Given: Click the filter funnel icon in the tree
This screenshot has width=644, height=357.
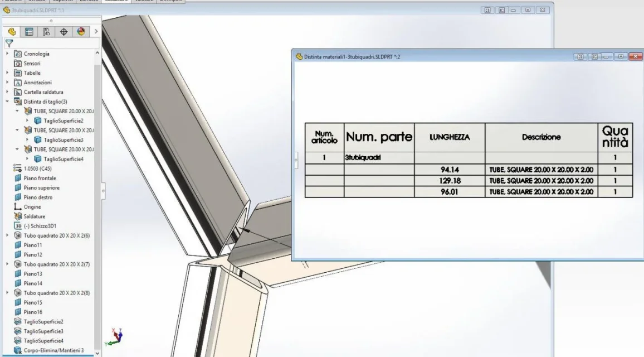Looking at the screenshot, I should [9, 43].
